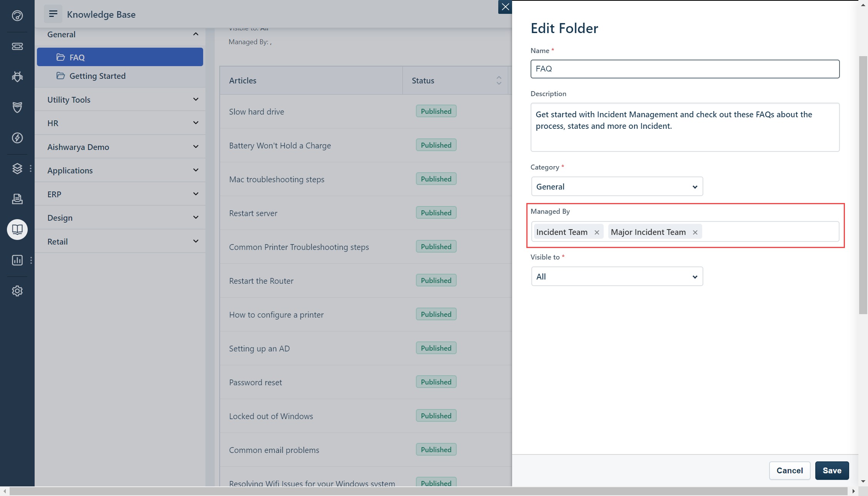Remove Incident Team tag from Managed By
The height and width of the screenshot is (496, 868).
tap(597, 232)
